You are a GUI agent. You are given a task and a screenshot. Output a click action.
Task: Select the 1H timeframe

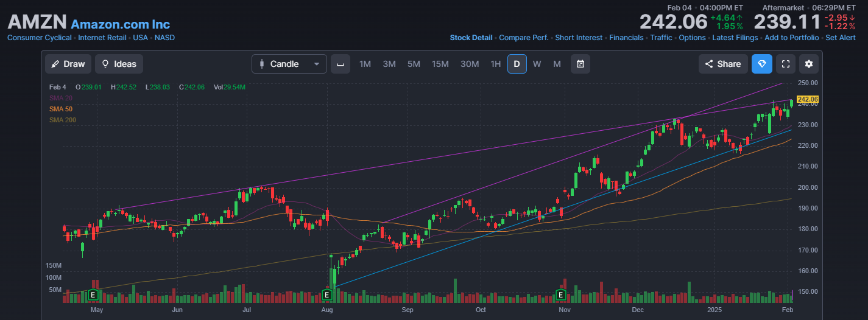click(496, 64)
